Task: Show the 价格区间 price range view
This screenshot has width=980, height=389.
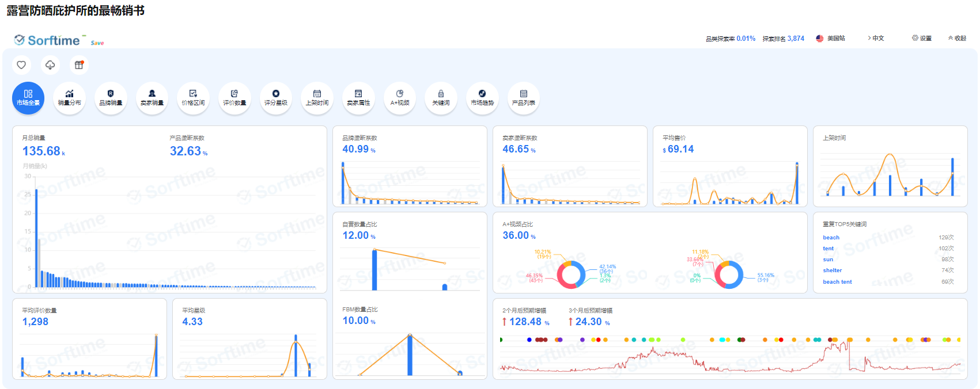Action: click(193, 98)
